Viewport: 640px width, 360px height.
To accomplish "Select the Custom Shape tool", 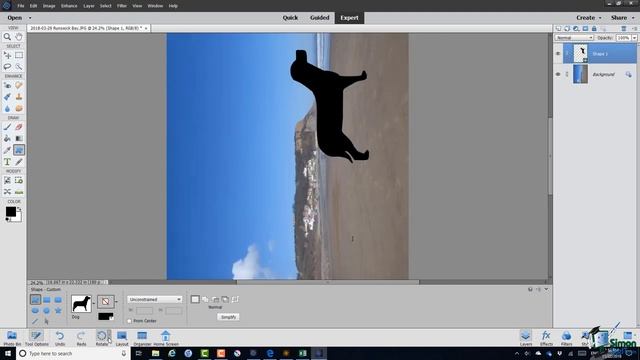I will [x=19, y=150].
